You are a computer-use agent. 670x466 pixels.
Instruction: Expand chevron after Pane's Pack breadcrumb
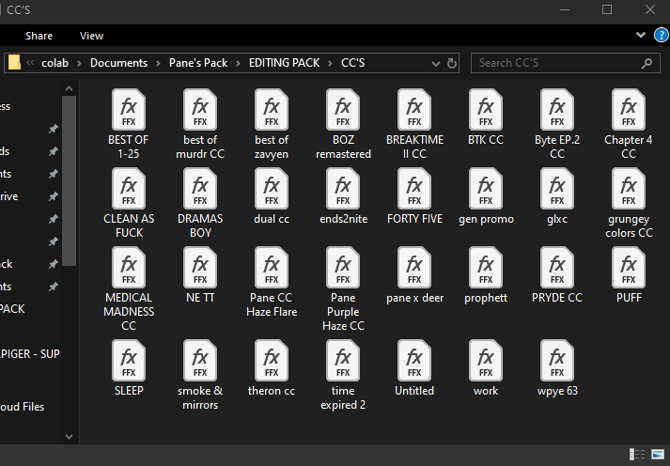(238, 64)
